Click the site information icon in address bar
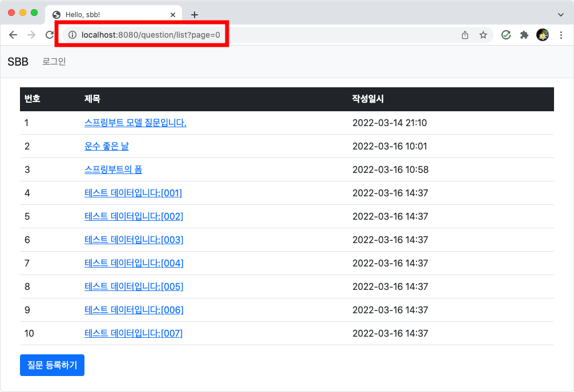Screen dimensions: 574x392 72,35
